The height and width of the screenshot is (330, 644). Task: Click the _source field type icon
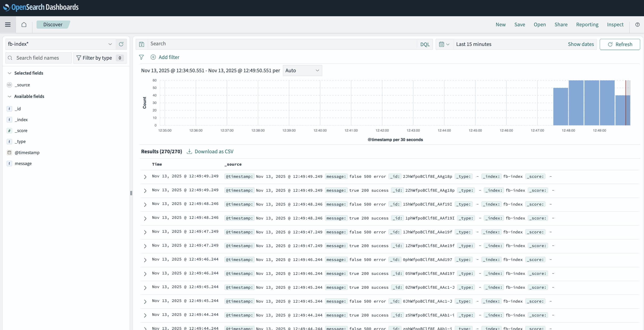click(x=9, y=85)
